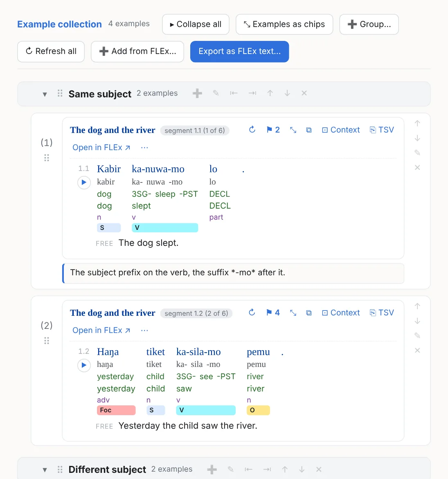
Task: Refresh segment 1.1 example
Action: (x=252, y=130)
